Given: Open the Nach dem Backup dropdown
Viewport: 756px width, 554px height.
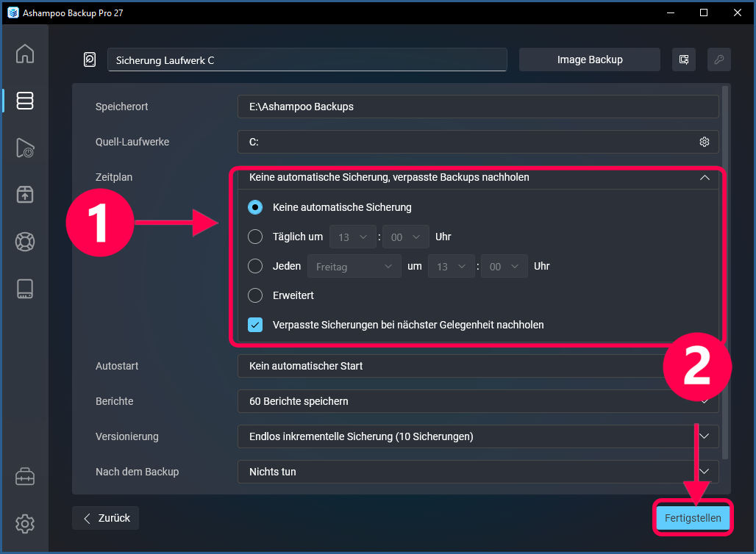Looking at the screenshot, I should pyautogui.click(x=478, y=472).
